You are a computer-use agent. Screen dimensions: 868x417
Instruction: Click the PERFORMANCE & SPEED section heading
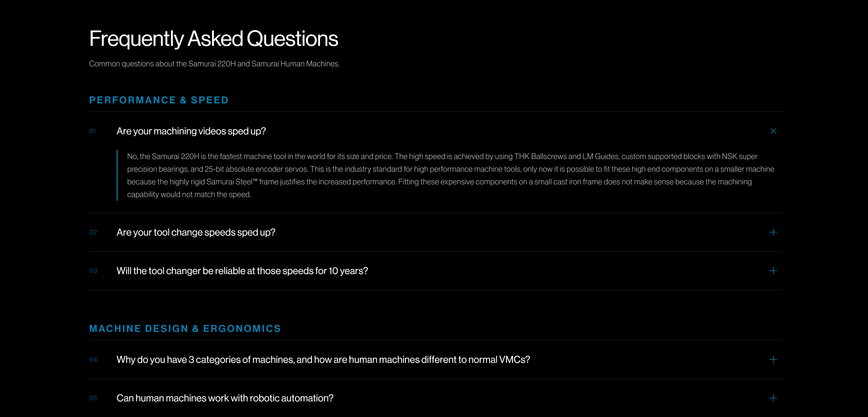[x=159, y=100]
